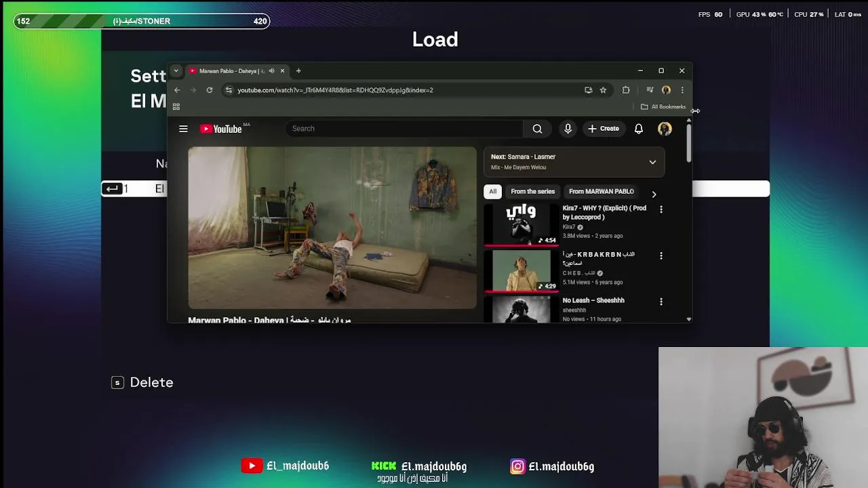
Task: Open the Kira7 channel name link
Action: 569,227
